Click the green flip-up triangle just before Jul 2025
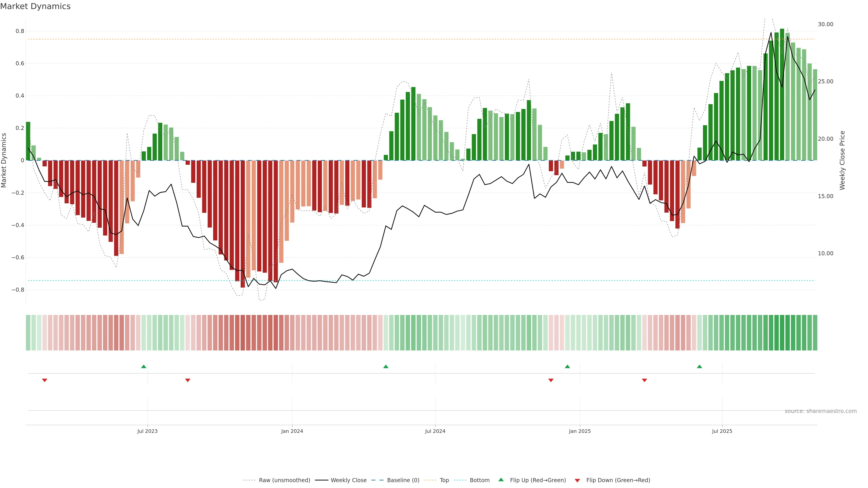 click(700, 366)
